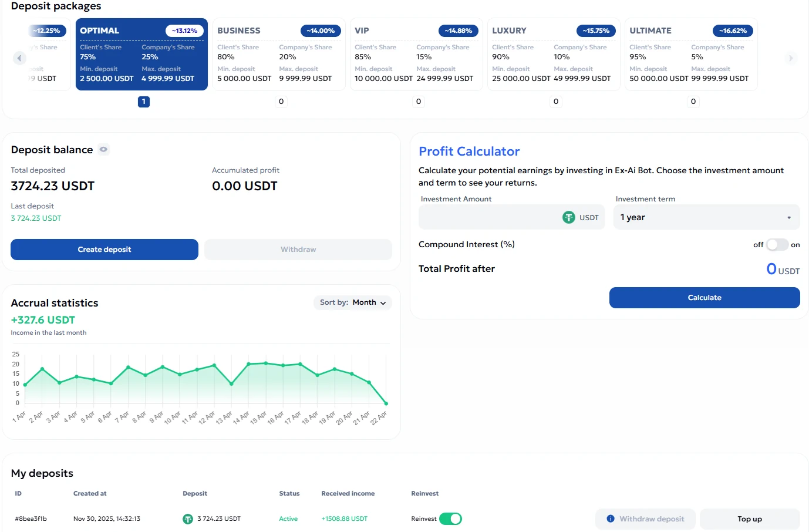Click the Received income column header
809x532 pixels.
click(348, 494)
